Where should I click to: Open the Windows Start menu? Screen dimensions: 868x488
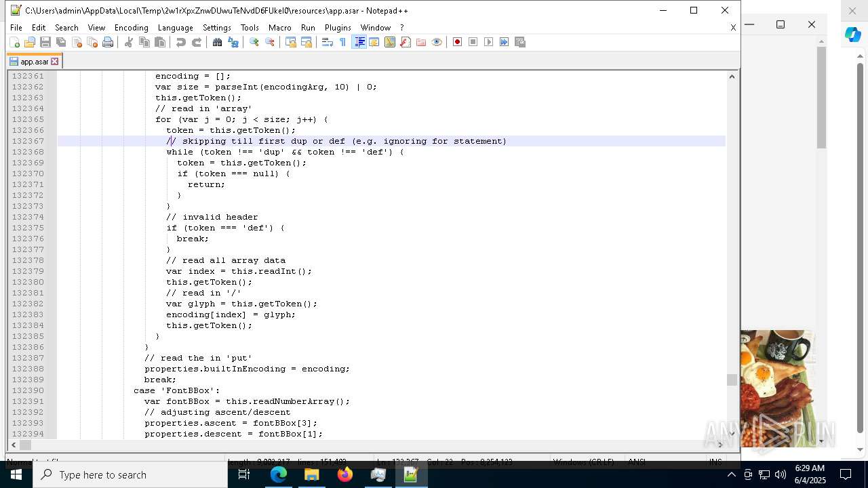[16, 474]
